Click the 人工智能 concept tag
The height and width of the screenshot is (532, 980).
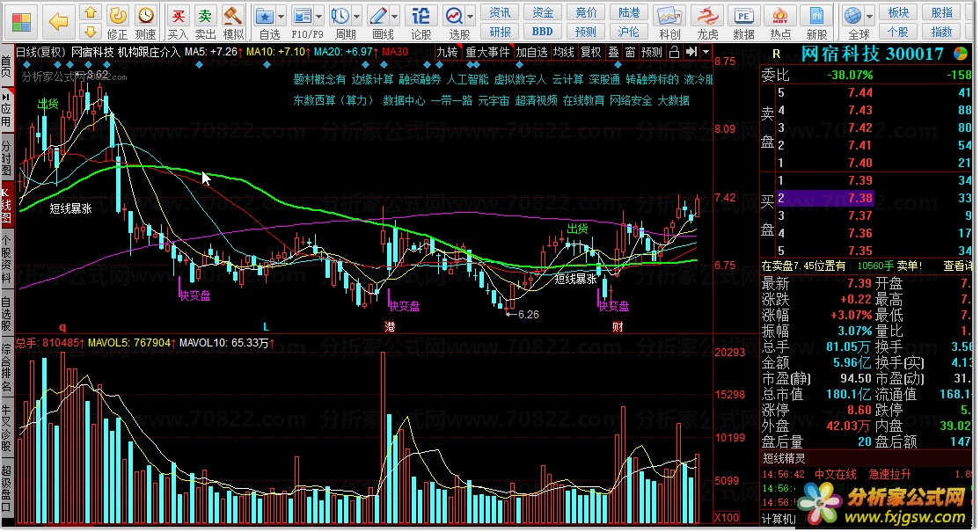(x=467, y=79)
